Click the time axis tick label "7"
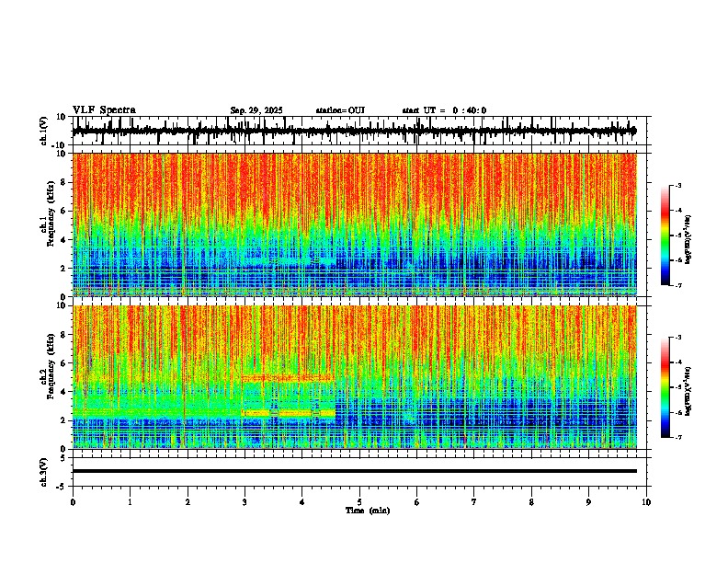The width and height of the screenshot is (728, 563). click(474, 502)
